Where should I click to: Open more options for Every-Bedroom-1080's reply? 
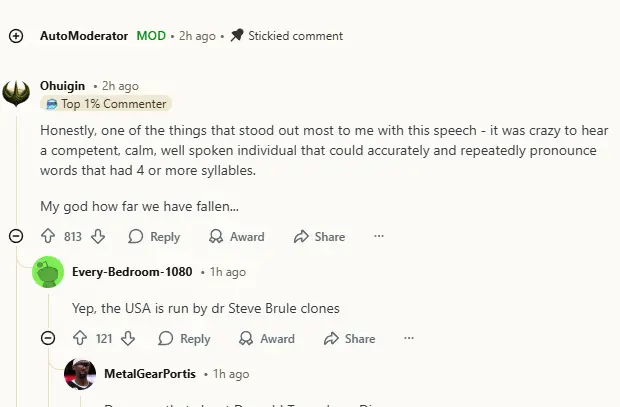(x=409, y=339)
